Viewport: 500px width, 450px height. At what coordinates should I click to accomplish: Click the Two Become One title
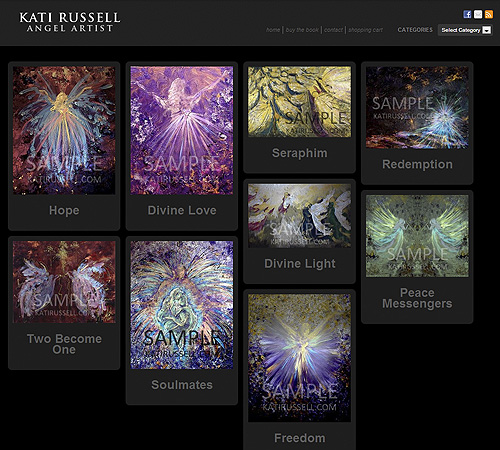[64, 344]
